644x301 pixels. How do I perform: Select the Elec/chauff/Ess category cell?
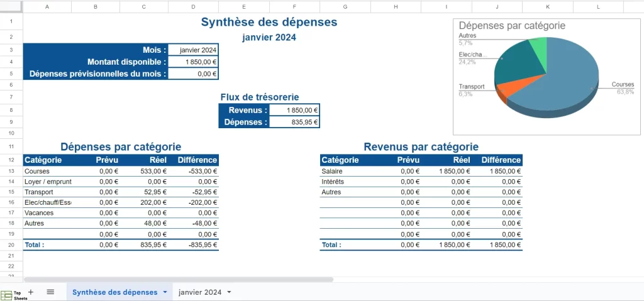tap(47, 202)
